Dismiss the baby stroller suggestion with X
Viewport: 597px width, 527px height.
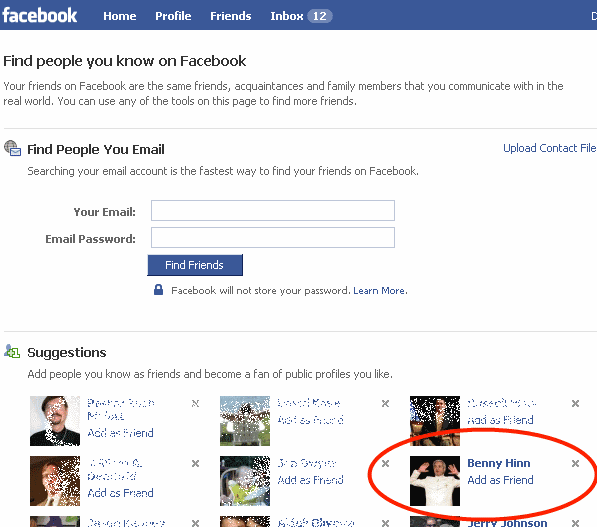pyautogui.click(x=385, y=463)
